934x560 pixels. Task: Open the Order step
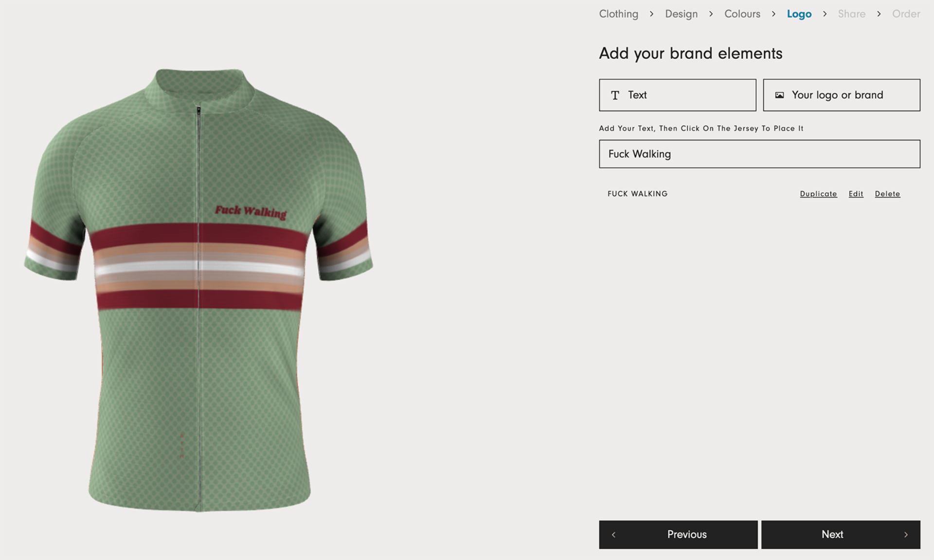tap(906, 14)
